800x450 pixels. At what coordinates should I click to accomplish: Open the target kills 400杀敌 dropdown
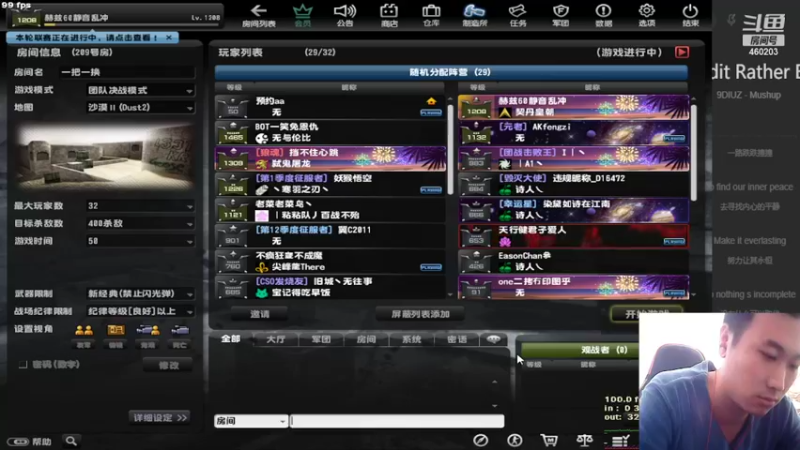click(140, 223)
